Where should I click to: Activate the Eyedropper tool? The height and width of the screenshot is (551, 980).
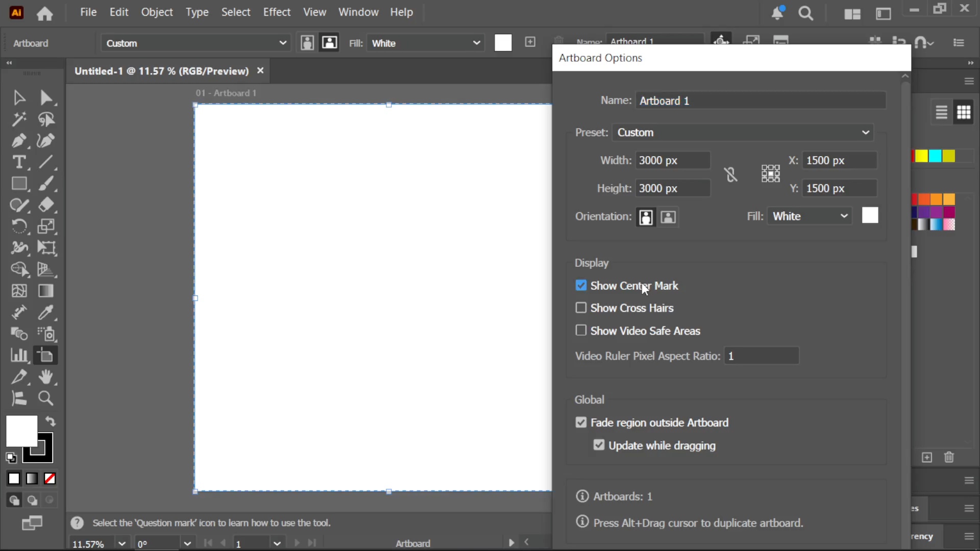(46, 312)
